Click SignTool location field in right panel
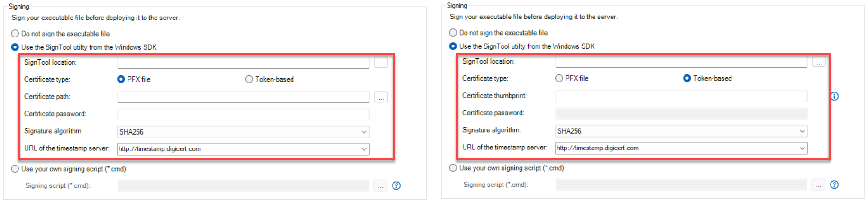The image size is (868, 203). click(681, 62)
